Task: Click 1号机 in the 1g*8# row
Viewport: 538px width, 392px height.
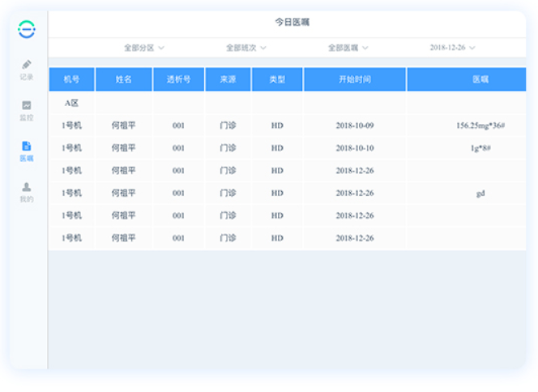Action: 72,148
